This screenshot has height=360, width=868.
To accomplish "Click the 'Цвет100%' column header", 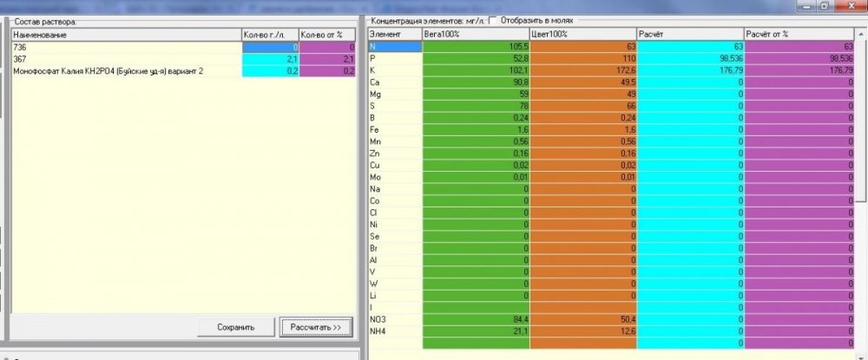I will [583, 35].
